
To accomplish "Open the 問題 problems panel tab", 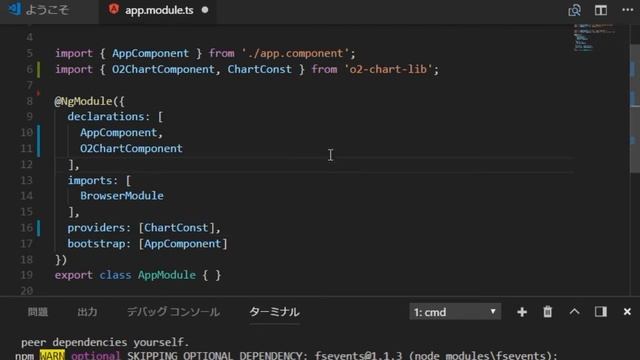I will 38,312.
